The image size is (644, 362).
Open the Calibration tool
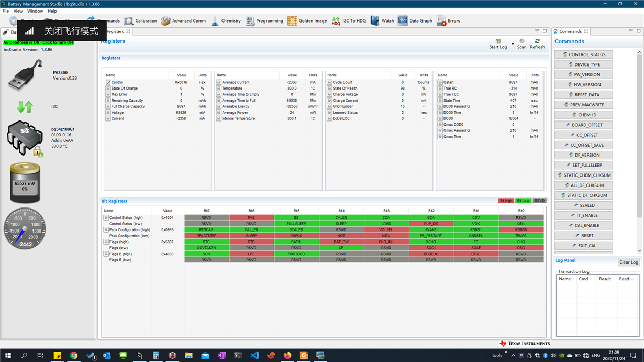pos(140,21)
